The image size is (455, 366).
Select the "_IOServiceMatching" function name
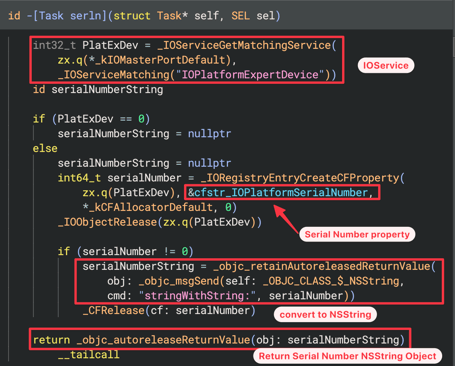(x=114, y=75)
